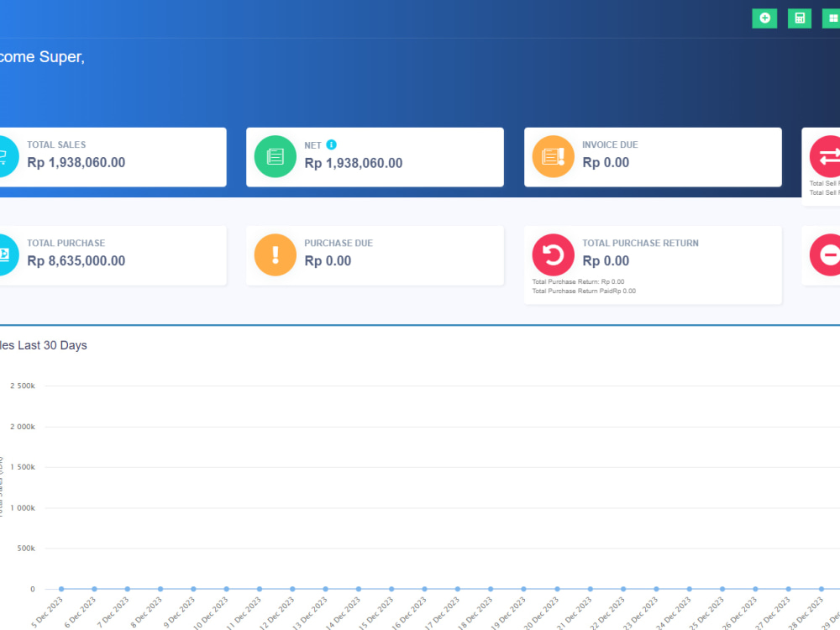Click the apps grid icon in the top bar
Image resolution: width=840 pixels, height=630 pixels.
[833, 18]
